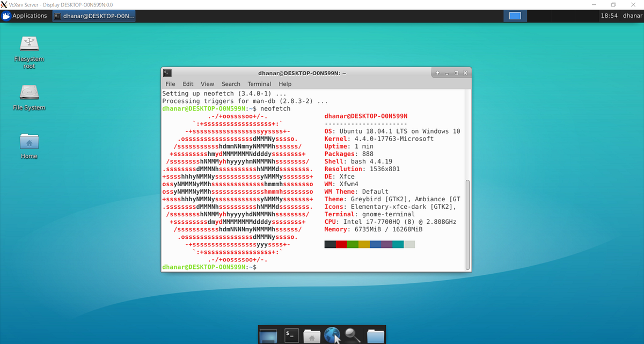Open the Terminal menu in the menu bar
644x344 pixels.
pos(259,84)
